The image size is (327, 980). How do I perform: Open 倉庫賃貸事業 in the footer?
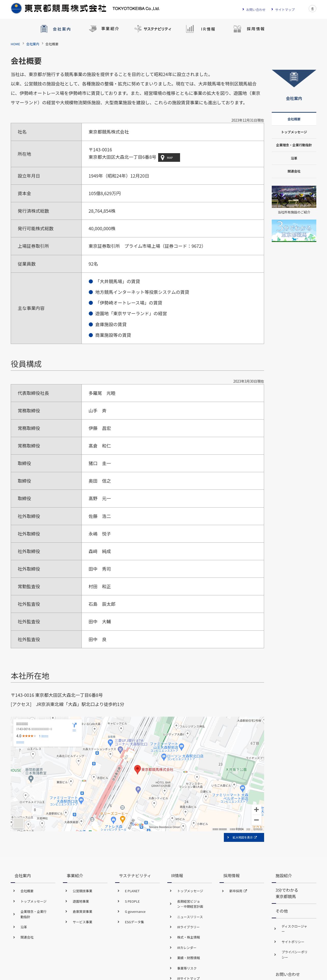[82, 912]
